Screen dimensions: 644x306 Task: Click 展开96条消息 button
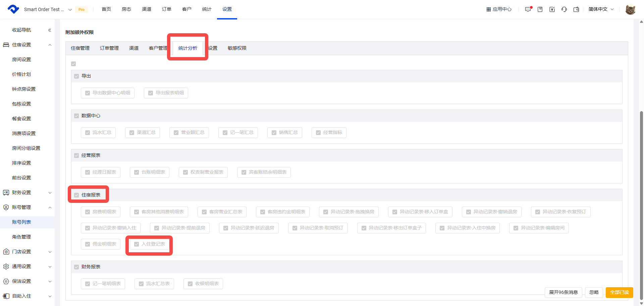pos(563,292)
